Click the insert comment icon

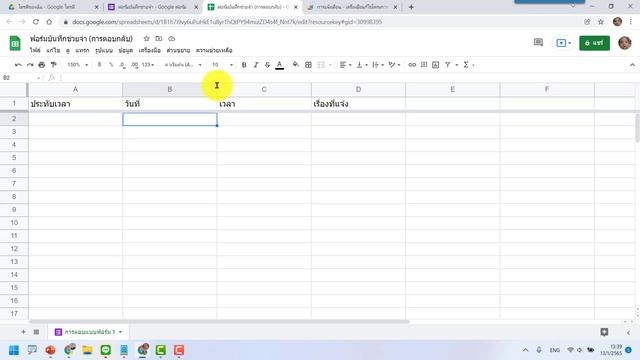424,65
